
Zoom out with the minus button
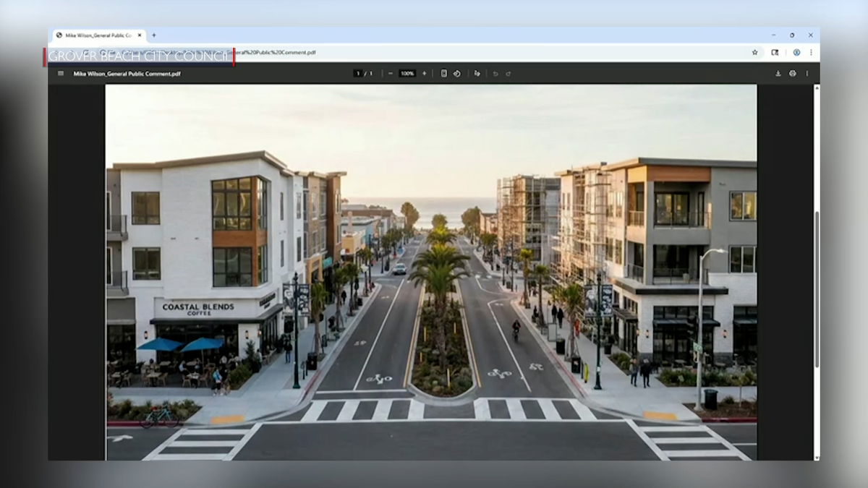(x=389, y=73)
